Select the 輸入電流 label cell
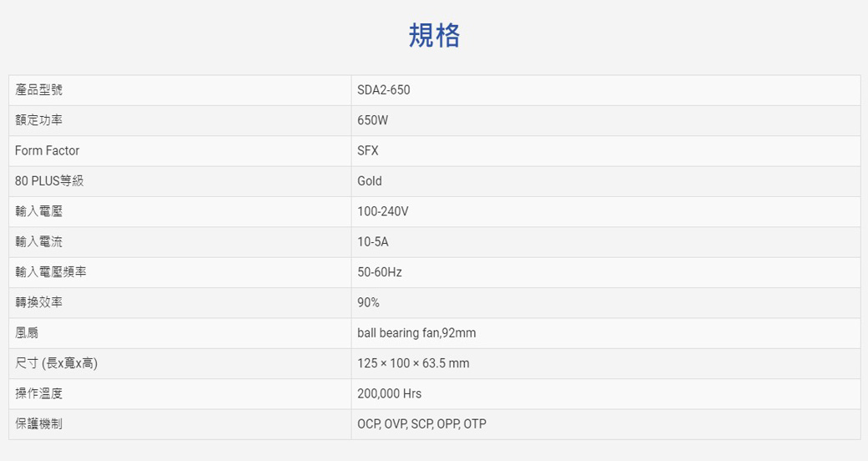The height and width of the screenshot is (461, 868). point(38,242)
